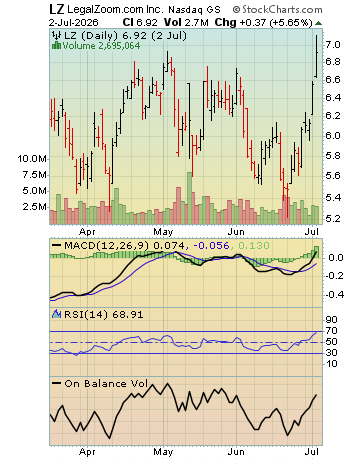The height and width of the screenshot is (460, 360).
Task: Click the 5.2 price axis label
Action: coord(333,218)
